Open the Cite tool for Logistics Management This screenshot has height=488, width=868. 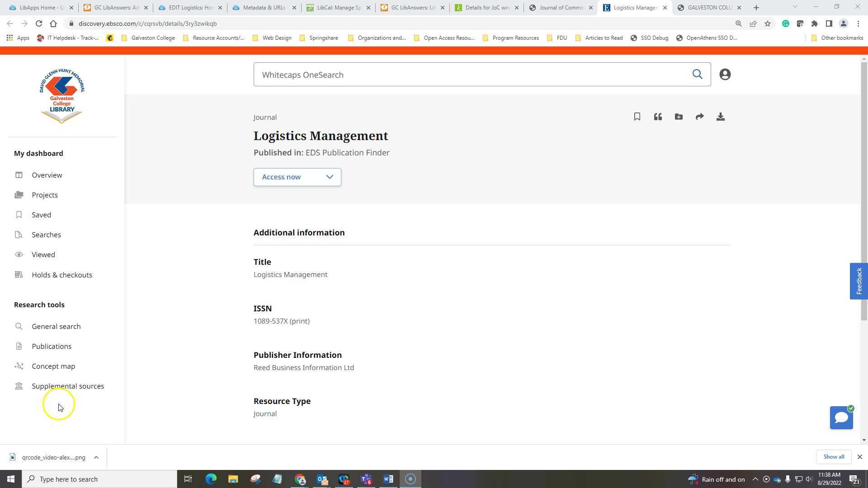point(658,117)
